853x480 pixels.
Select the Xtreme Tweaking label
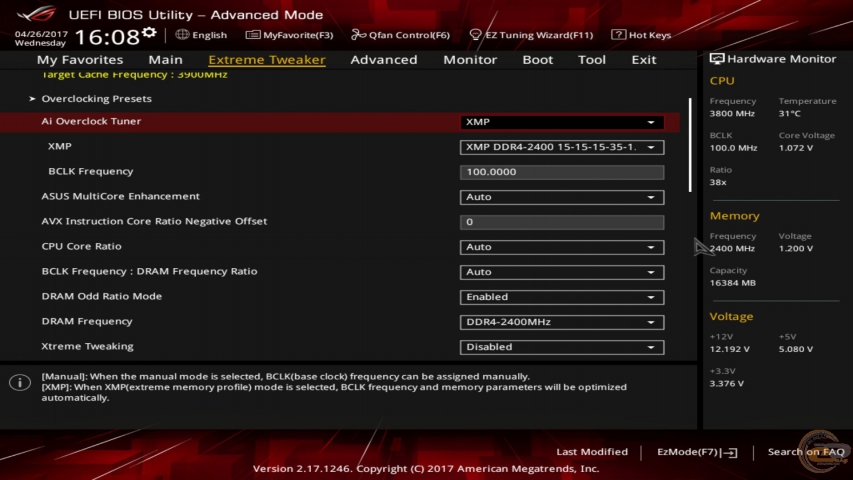(87, 347)
